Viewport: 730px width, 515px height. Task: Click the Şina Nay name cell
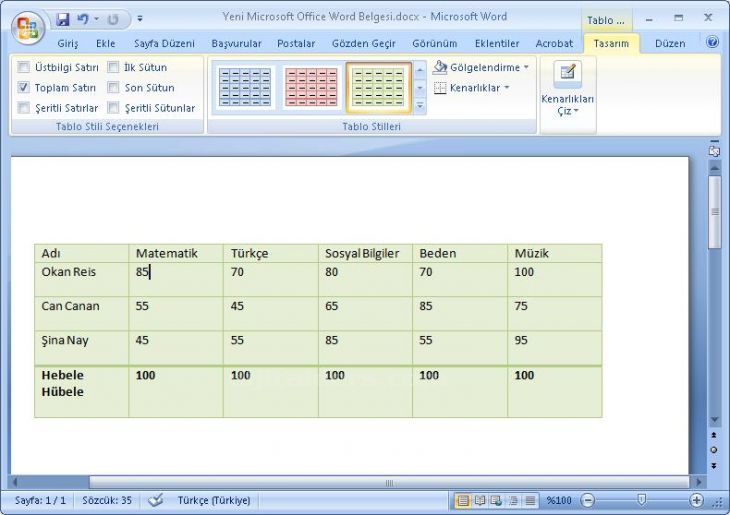pyautogui.click(x=81, y=348)
